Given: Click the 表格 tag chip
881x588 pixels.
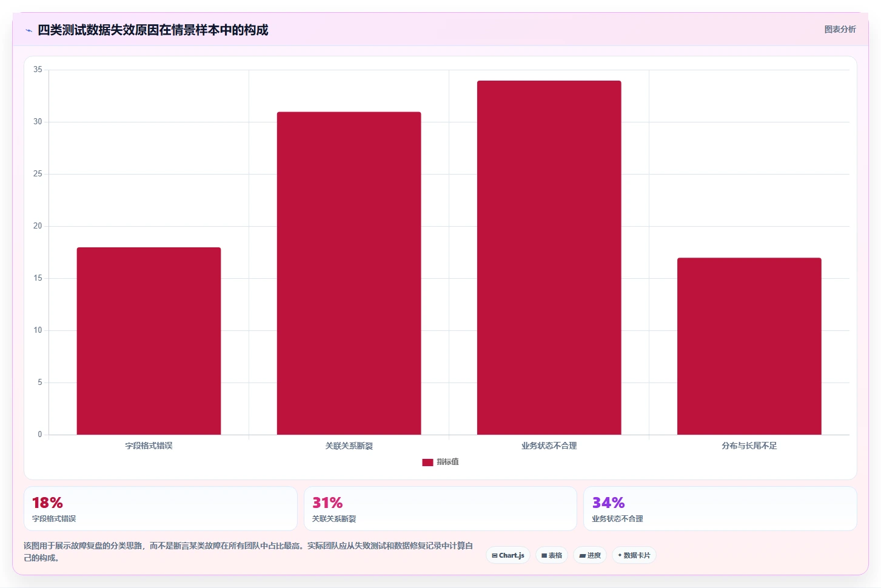Looking at the screenshot, I should [552, 555].
